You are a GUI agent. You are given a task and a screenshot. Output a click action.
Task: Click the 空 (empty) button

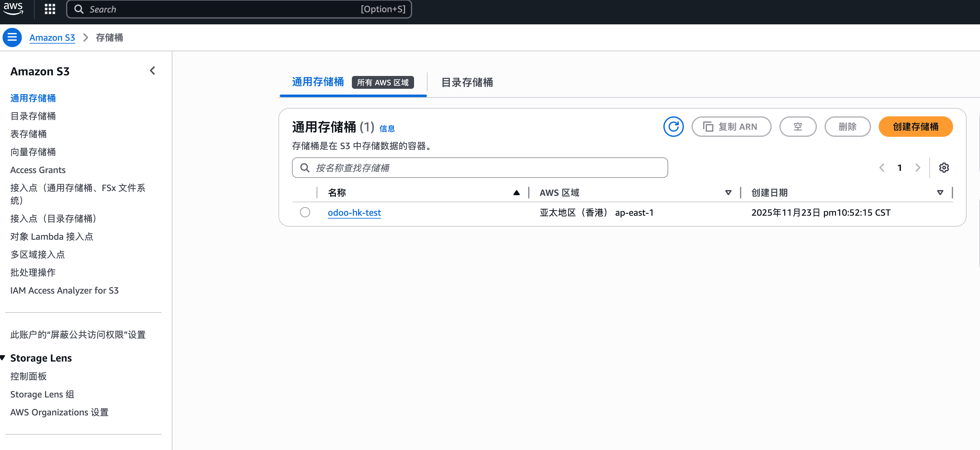pos(798,127)
